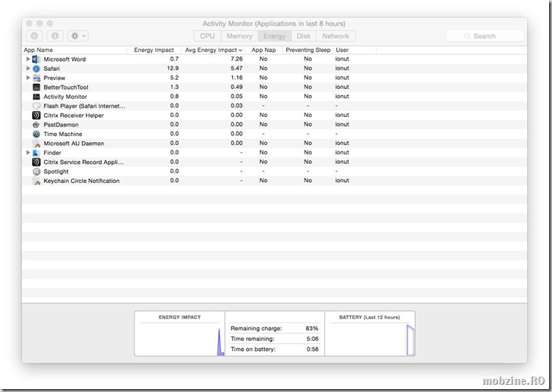Click the 7.26 average energy value
The height and width of the screenshot is (392, 552).
point(236,59)
